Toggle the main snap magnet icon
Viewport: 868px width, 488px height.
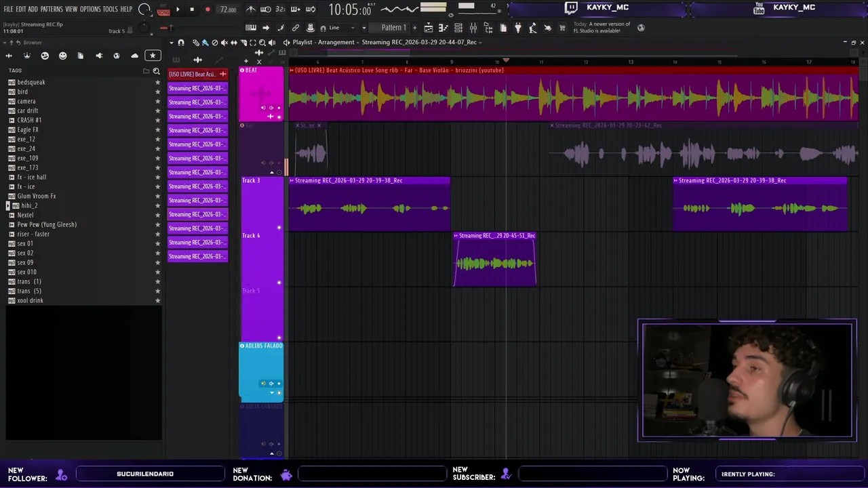[x=323, y=28]
